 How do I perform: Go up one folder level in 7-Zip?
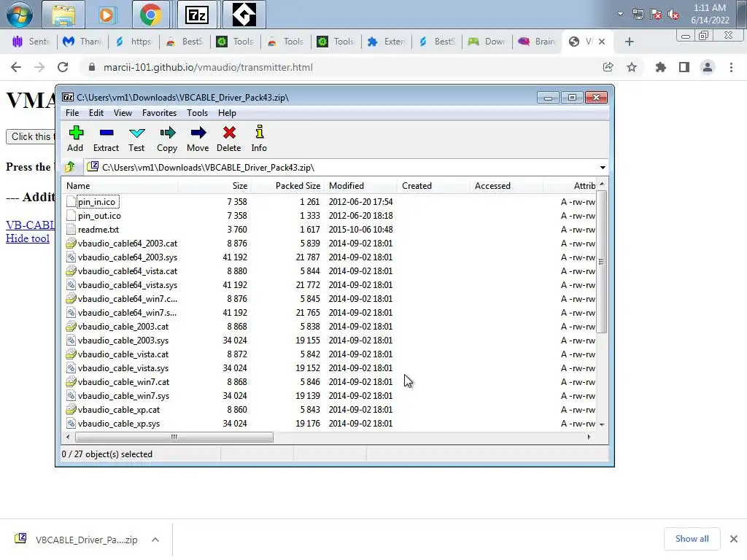click(x=70, y=167)
